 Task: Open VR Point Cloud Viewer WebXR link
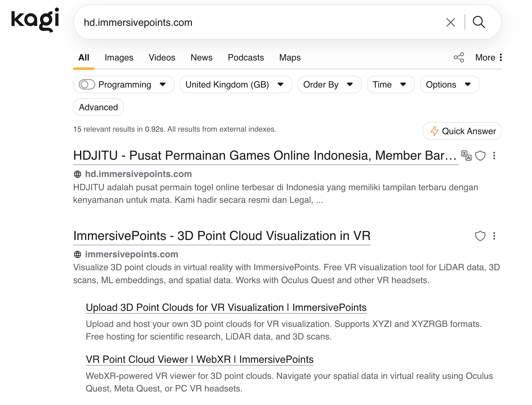click(x=199, y=359)
